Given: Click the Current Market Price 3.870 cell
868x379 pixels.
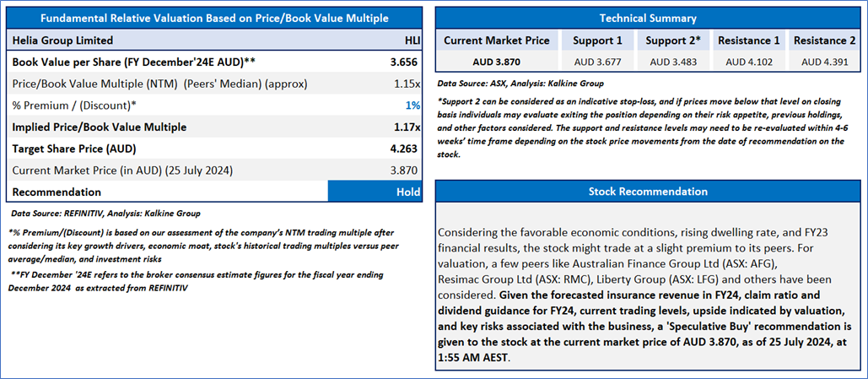Looking at the screenshot, I should pos(404,171).
